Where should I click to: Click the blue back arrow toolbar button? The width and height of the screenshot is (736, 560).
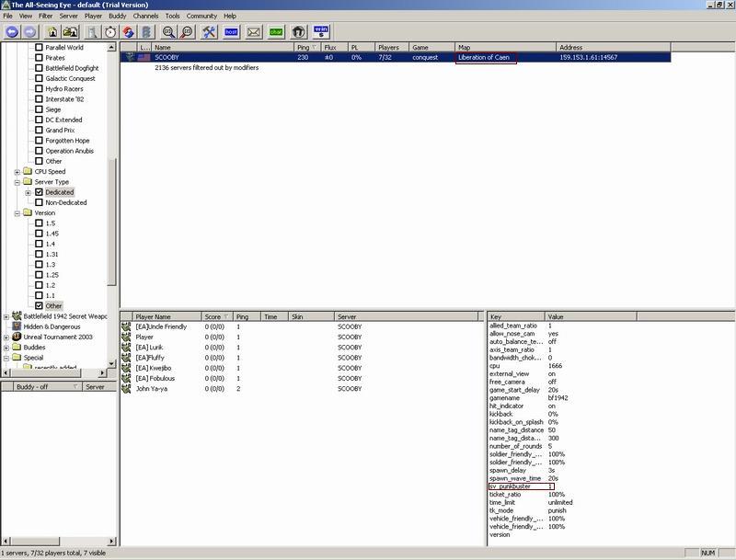[x=10, y=31]
